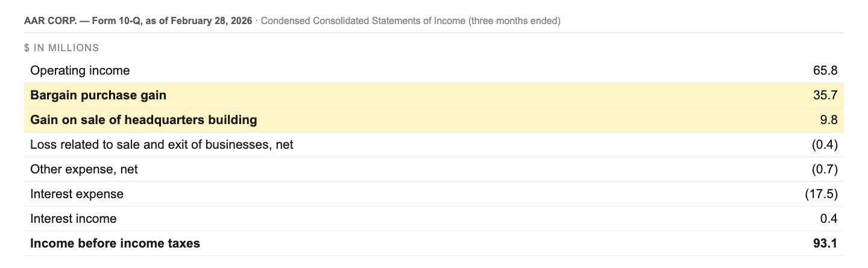Click the Income before income taxes label
Viewport: 868px width, 268px height.
pos(115,243)
